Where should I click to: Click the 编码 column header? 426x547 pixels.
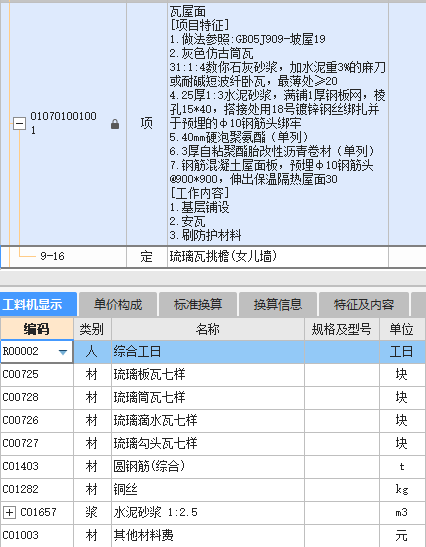click(x=37, y=329)
